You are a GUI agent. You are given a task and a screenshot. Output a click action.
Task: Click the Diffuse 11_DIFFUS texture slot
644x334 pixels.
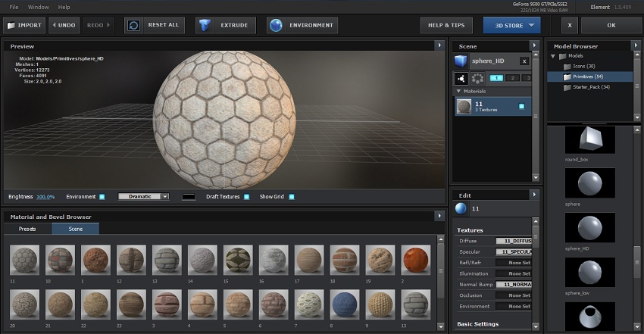click(x=514, y=241)
